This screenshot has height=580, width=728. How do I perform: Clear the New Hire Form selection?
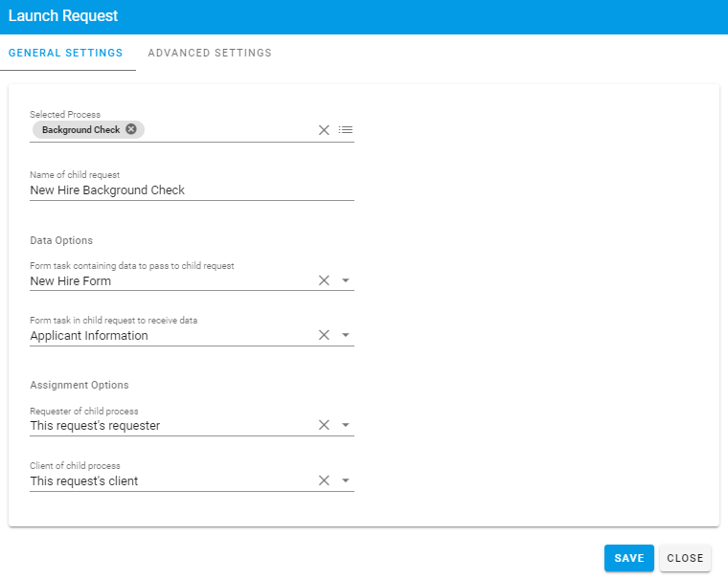pyautogui.click(x=324, y=280)
